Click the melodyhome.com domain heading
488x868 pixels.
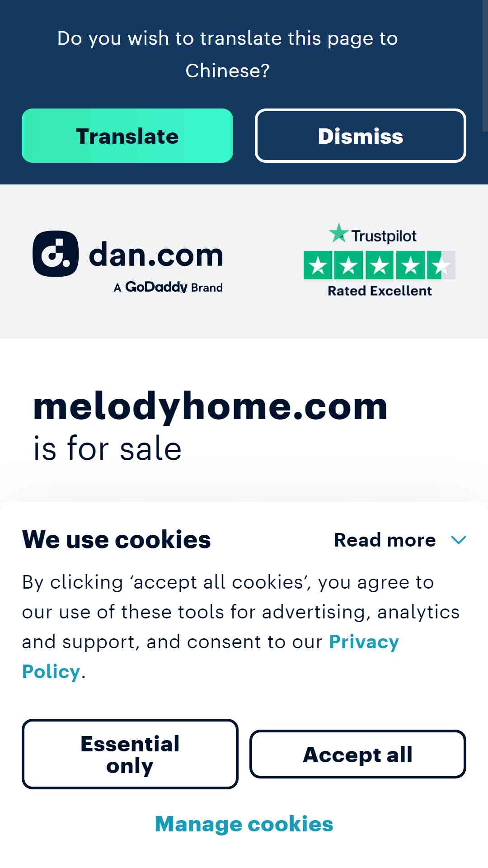[x=210, y=407]
